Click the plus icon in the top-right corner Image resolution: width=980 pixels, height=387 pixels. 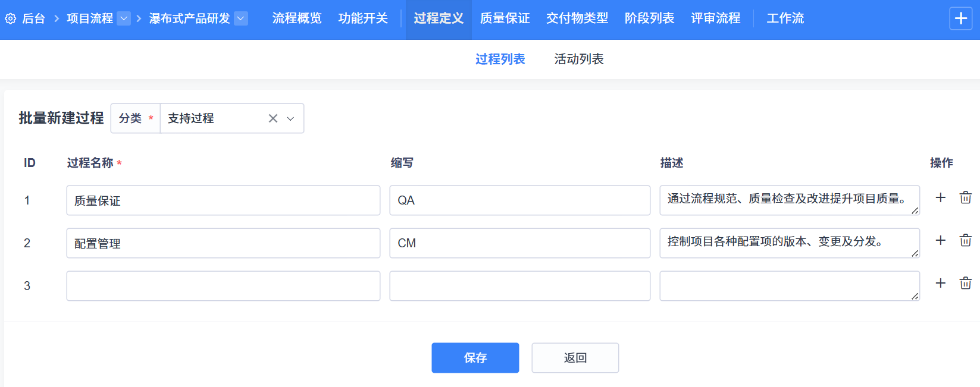pyautogui.click(x=960, y=19)
